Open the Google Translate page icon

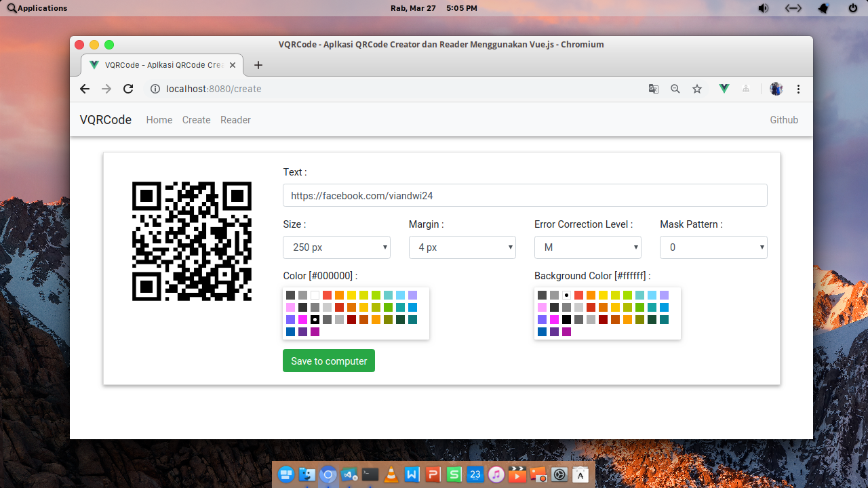tap(654, 89)
